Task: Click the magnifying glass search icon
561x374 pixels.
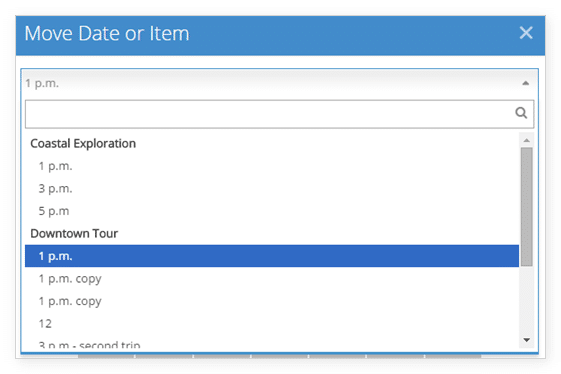Action: point(521,113)
